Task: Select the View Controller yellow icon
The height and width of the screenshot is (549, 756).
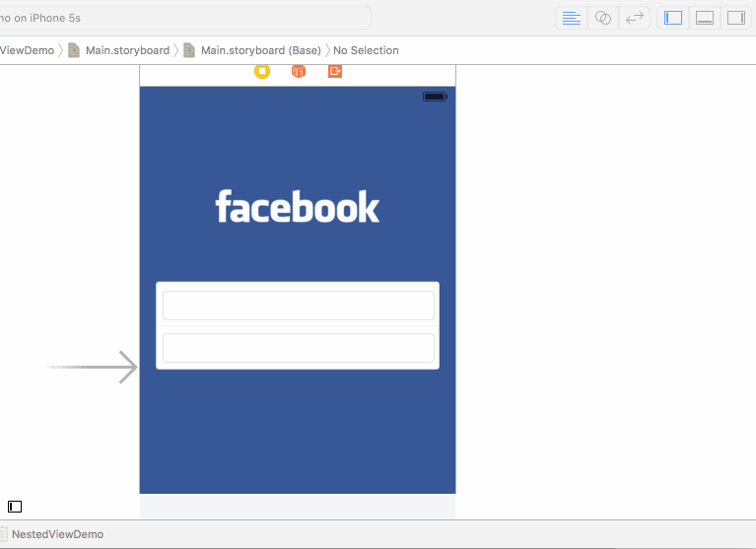Action: coord(262,71)
